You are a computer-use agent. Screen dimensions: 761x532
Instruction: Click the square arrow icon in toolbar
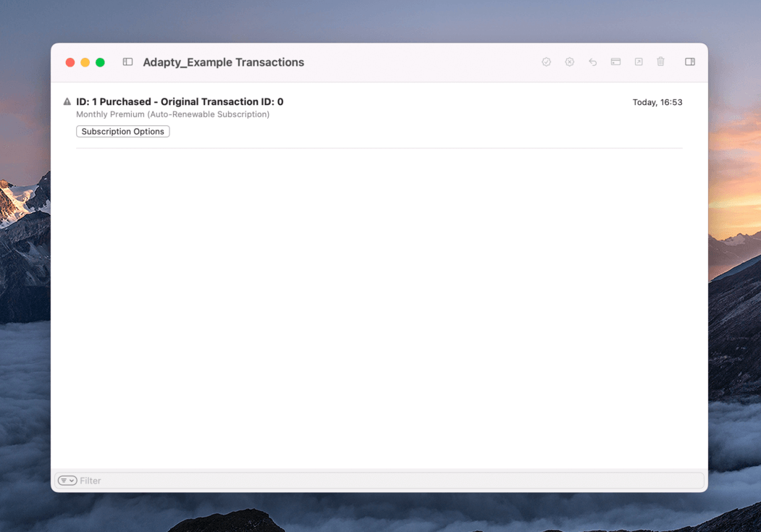point(639,62)
